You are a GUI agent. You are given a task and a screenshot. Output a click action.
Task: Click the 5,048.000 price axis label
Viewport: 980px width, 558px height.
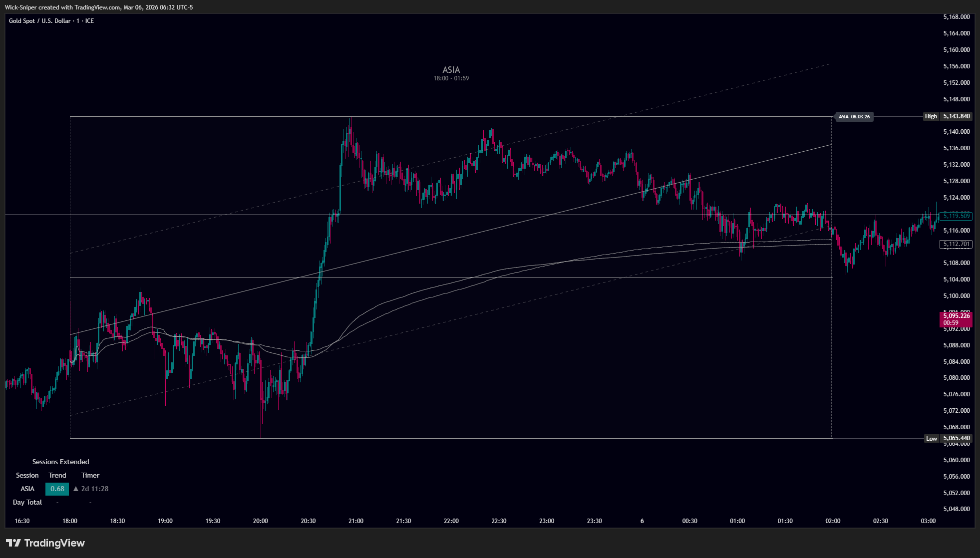(x=957, y=509)
